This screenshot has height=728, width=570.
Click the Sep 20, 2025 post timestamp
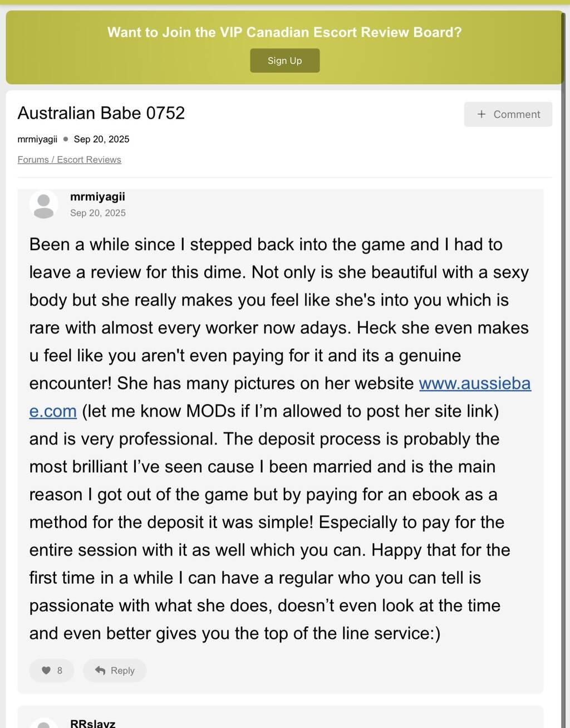98,213
